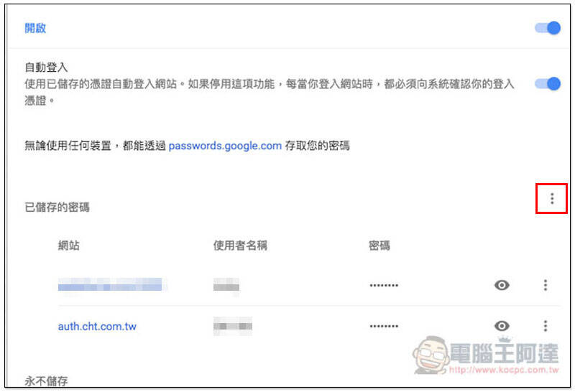Click the 已儲存的密碼 section heading
This screenshot has height=392, width=575.
click(x=57, y=207)
